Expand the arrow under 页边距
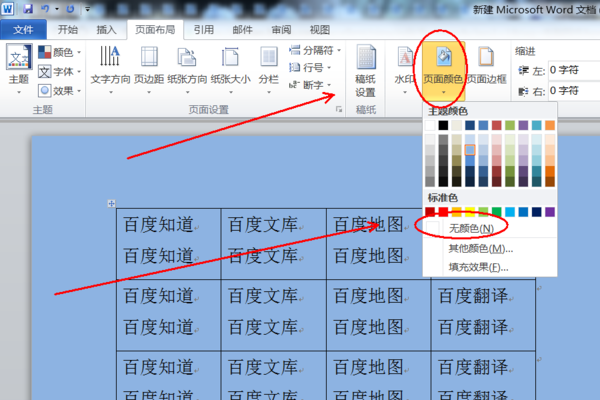This screenshot has width=600, height=400. coord(149,92)
